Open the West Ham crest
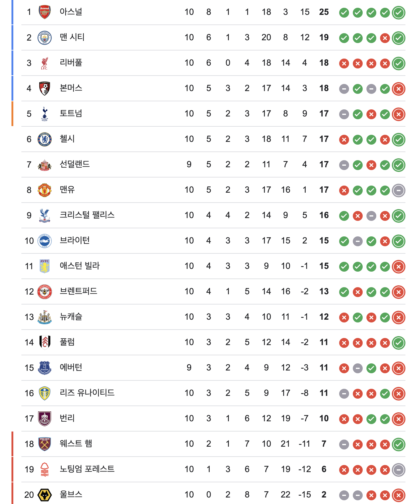 tap(45, 444)
